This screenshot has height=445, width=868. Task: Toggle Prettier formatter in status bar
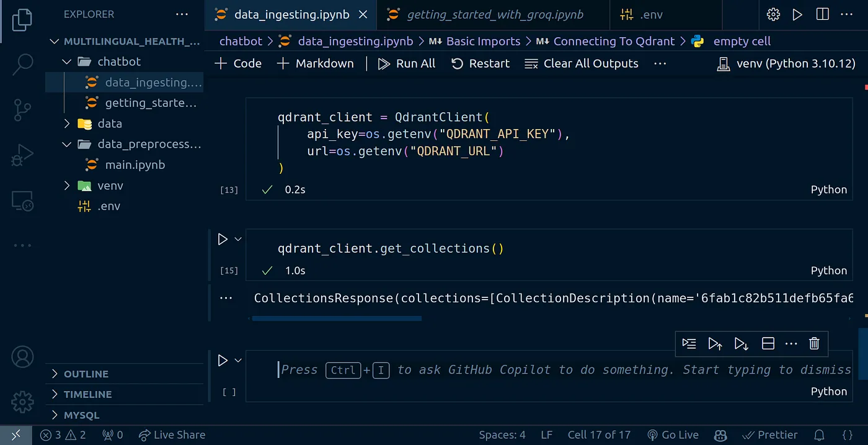tap(769, 435)
